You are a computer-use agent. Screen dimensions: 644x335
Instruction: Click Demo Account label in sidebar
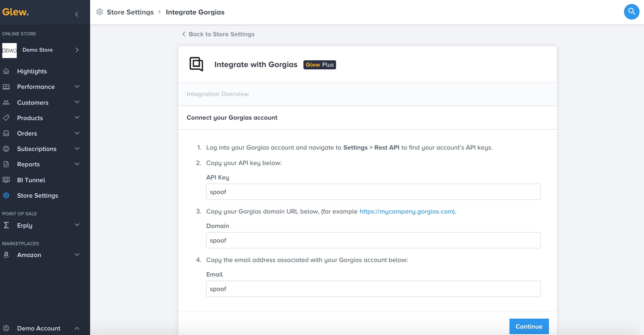coord(38,328)
